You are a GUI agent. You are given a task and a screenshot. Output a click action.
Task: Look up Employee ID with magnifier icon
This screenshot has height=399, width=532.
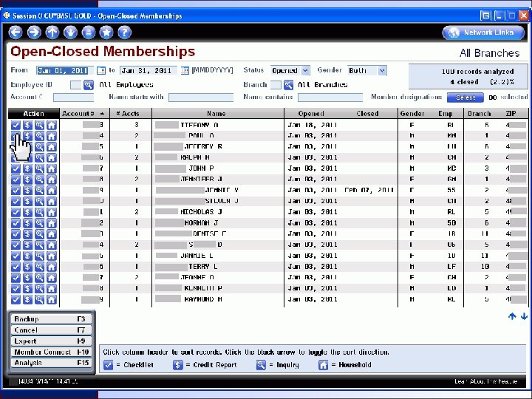(89, 85)
